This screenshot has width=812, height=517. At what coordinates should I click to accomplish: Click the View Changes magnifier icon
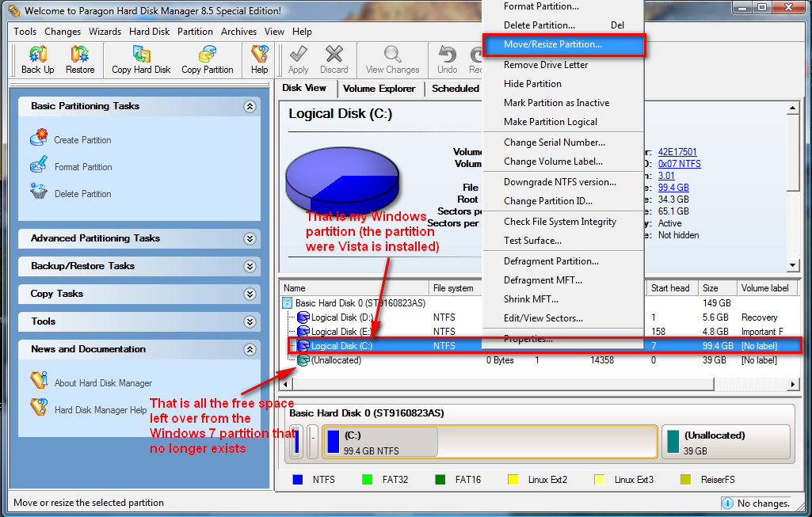click(x=393, y=54)
